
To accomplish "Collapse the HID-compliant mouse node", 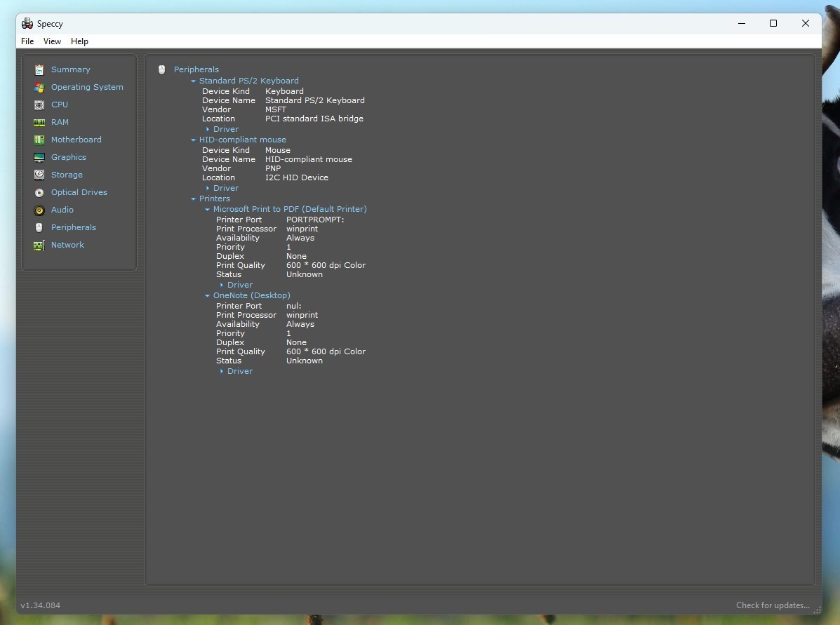I will pyautogui.click(x=194, y=140).
